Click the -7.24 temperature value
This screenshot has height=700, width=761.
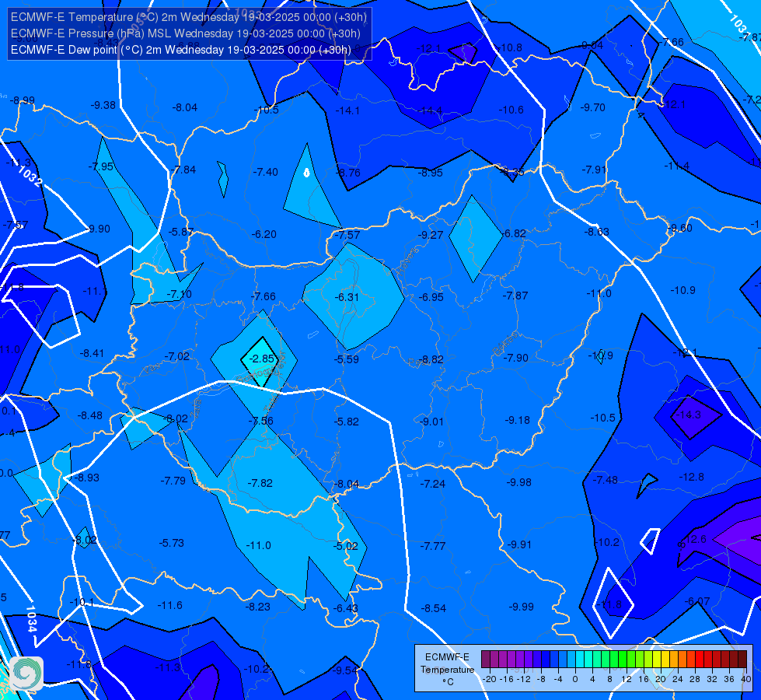click(x=432, y=484)
